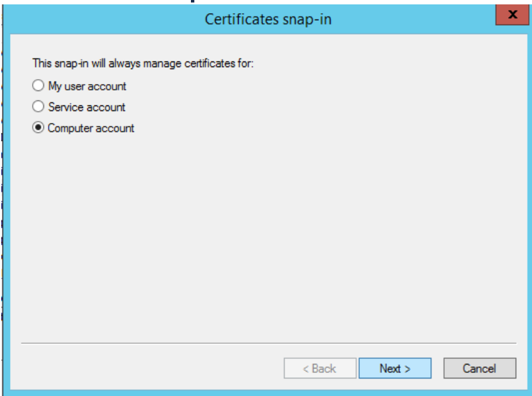532x396 pixels.
Task: Click the Service account label text
Action: tap(79, 107)
